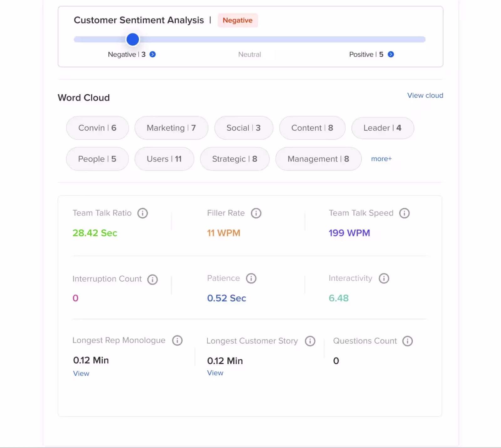The image size is (501, 448).
Task: Expand more word cloud terms with more+
Action: [381, 159]
